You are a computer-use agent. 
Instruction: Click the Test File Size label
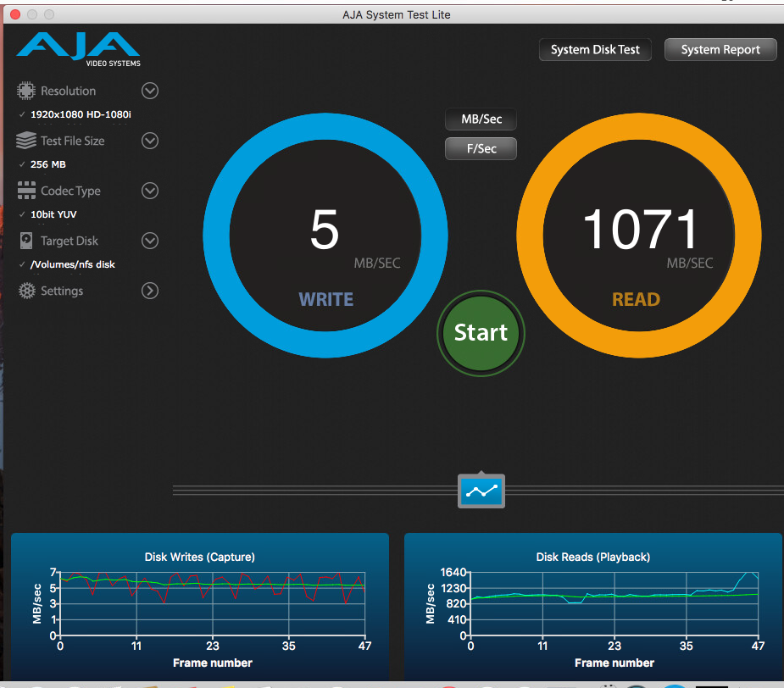(x=73, y=141)
